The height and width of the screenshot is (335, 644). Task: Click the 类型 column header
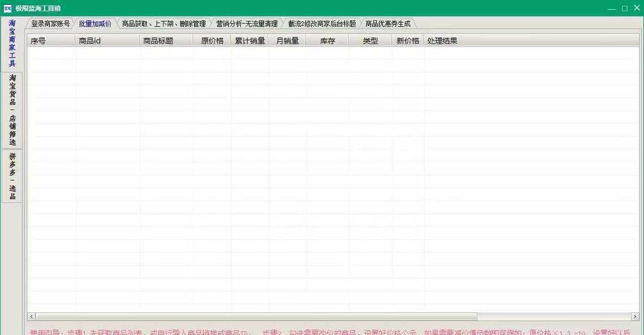coord(370,41)
